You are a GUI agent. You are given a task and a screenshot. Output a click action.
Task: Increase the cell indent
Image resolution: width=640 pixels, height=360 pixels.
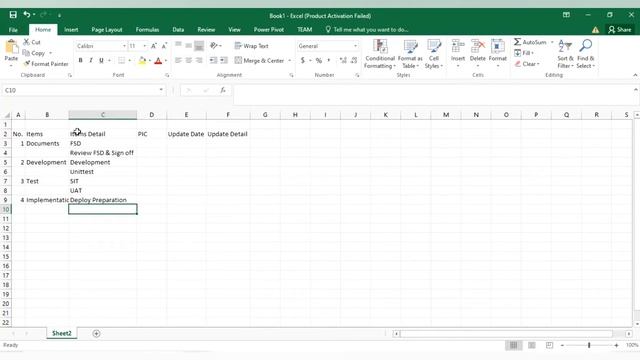(224, 60)
